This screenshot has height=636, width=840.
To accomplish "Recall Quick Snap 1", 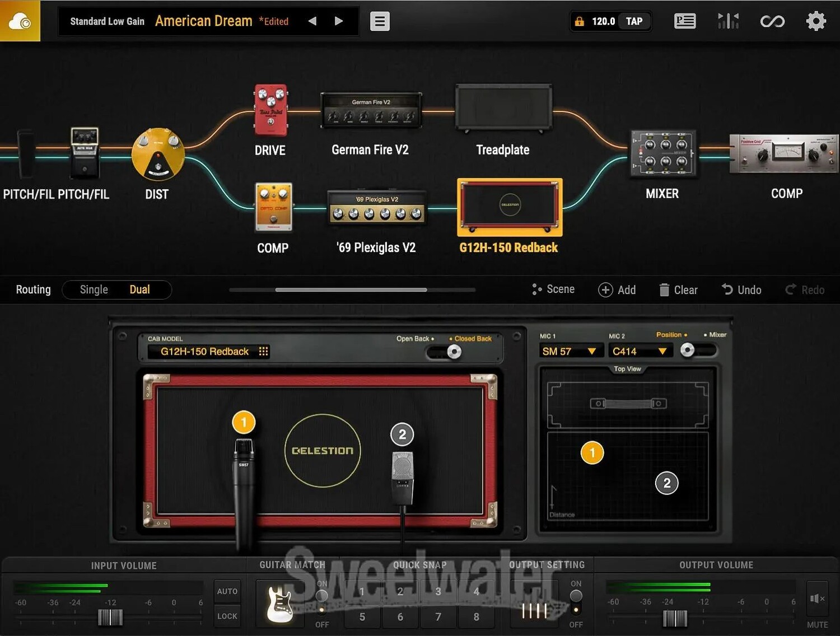I will click(362, 591).
